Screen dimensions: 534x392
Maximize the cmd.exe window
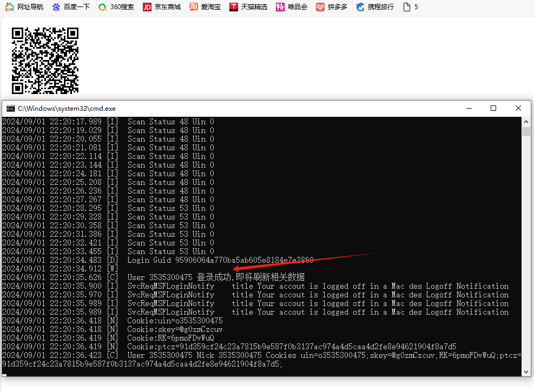click(493, 108)
